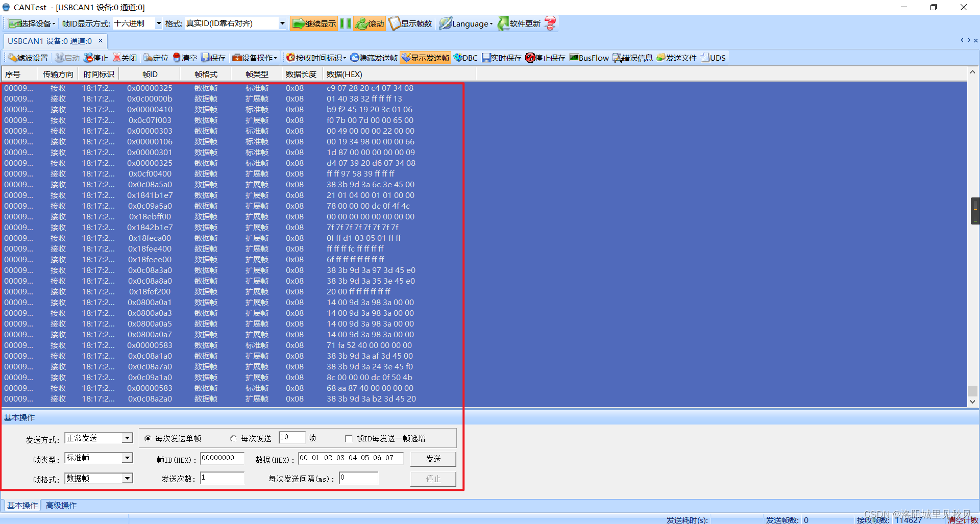Click the 定位 locate button
The image size is (980, 524).
(156, 58)
